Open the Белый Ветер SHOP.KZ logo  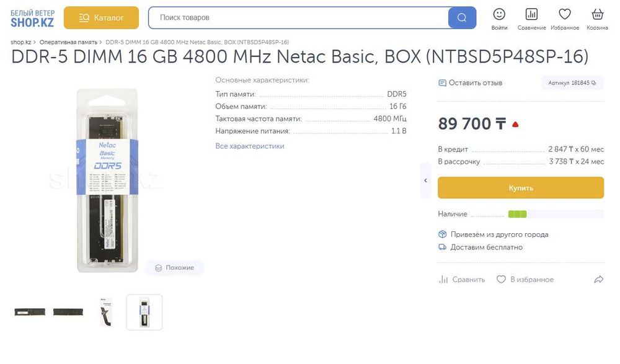[x=32, y=19]
